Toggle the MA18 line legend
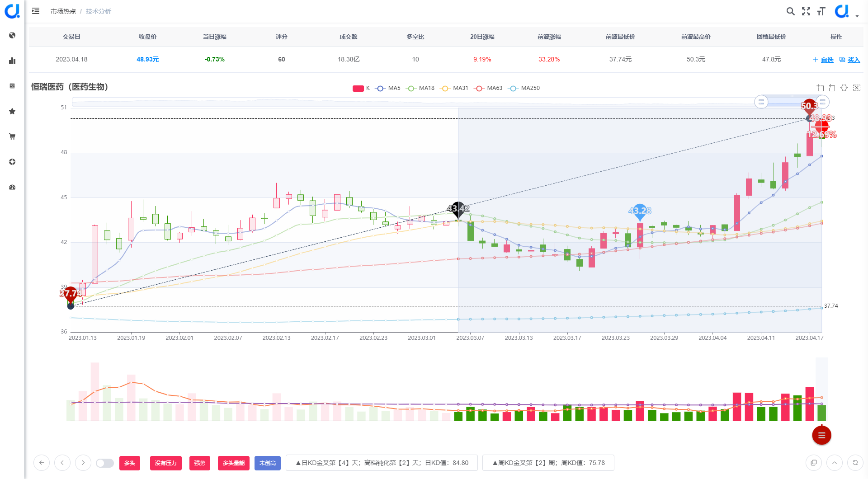The width and height of the screenshot is (868, 479). tap(420, 88)
